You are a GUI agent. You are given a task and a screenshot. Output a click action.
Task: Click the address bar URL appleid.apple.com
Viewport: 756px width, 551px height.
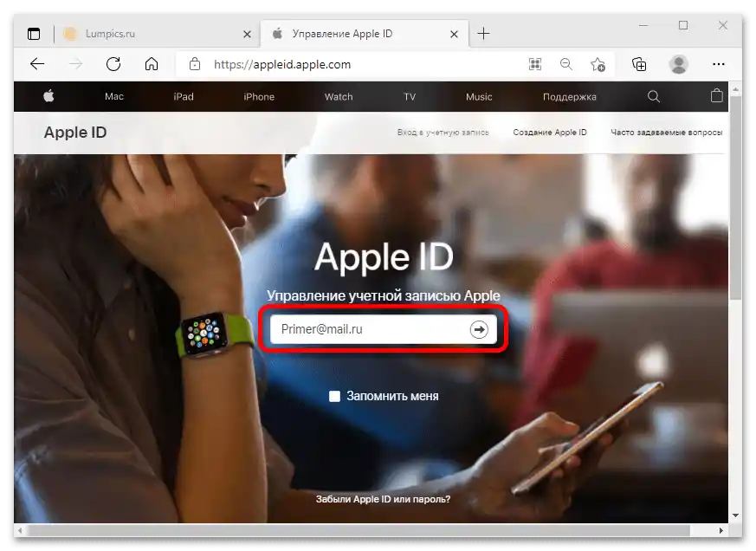click(x=282, y=64)
